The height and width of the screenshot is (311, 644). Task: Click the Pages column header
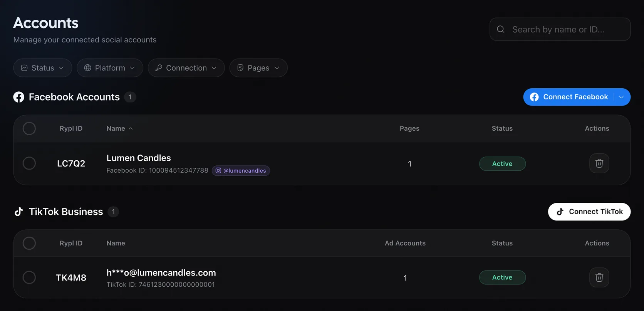point(409,129)
